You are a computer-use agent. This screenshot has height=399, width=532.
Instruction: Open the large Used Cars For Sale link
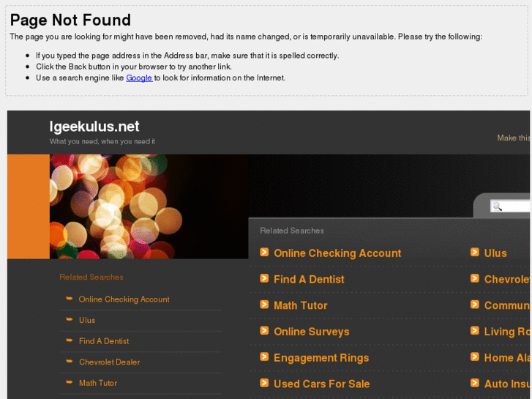[x=321, y=384]
